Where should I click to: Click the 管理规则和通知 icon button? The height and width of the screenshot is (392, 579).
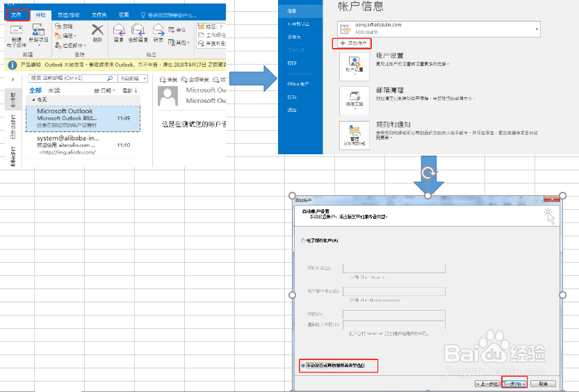coord(354,136)
